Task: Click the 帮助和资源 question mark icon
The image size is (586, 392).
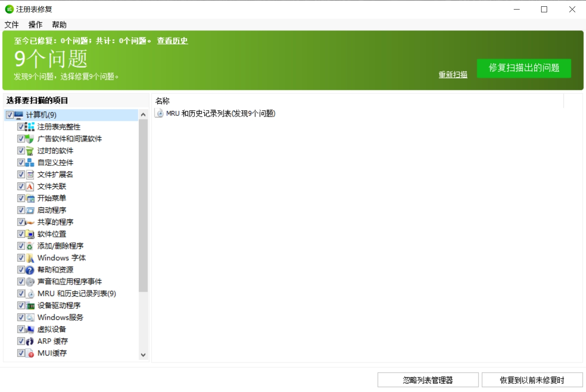Action: click(30, 269)
